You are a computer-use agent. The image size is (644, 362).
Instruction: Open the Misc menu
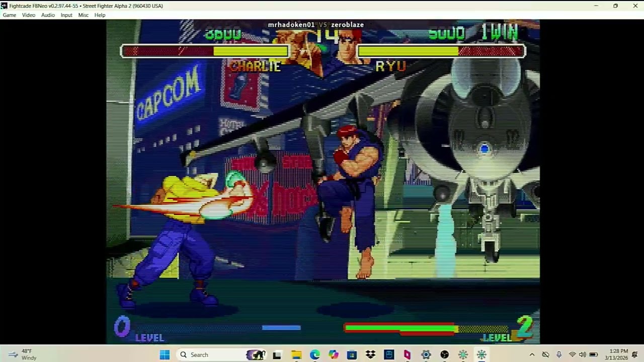pyautogui.click(x=84, y=15)
